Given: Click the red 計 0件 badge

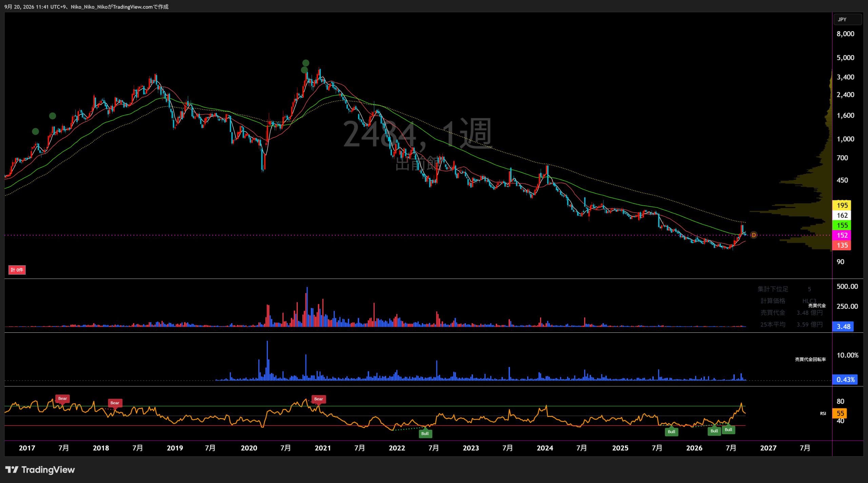Looking at the screenshot, I should pyautogui.click(x=17, y=270).
